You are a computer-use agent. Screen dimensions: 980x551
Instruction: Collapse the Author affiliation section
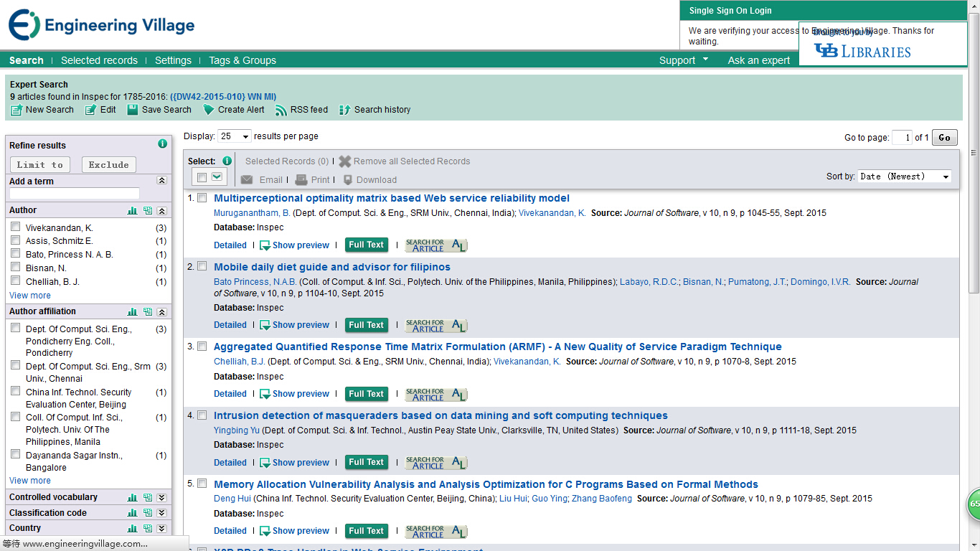[x=162, y=312]
